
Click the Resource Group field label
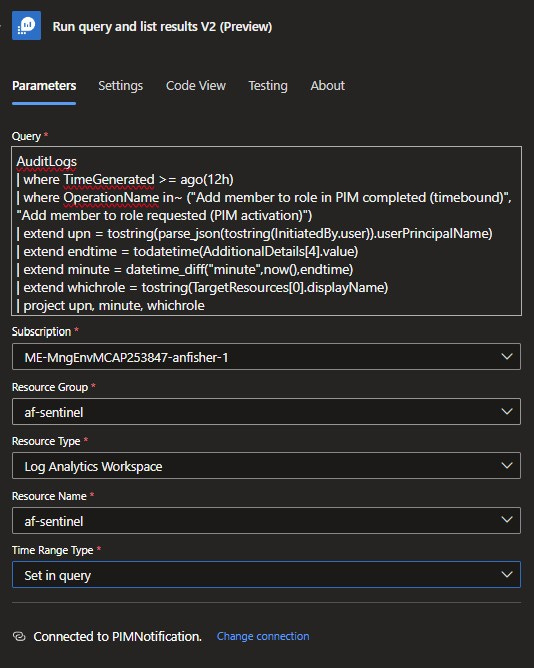pos(50,387)
